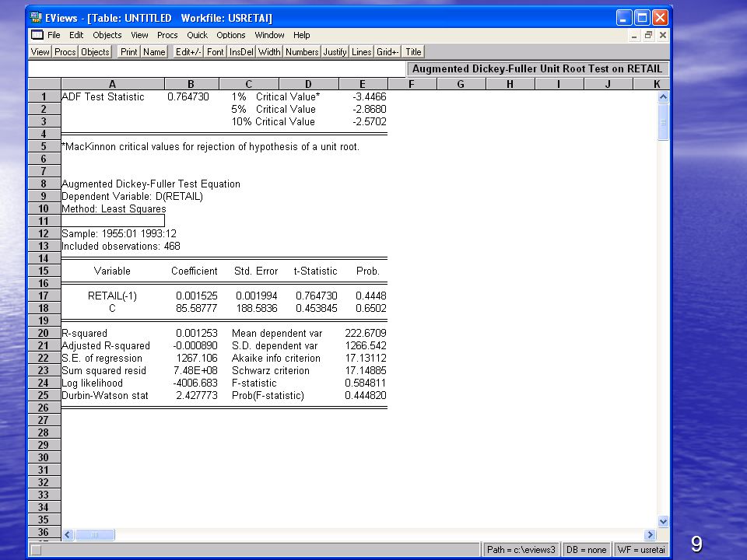Click the 5% critical value -2.8680

click(x=369, y=109)
